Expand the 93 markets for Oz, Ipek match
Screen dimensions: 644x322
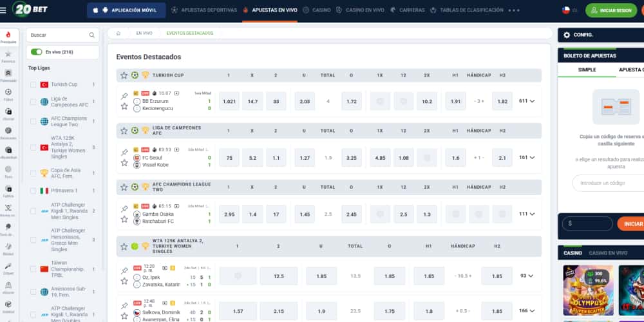click(527, 276)
